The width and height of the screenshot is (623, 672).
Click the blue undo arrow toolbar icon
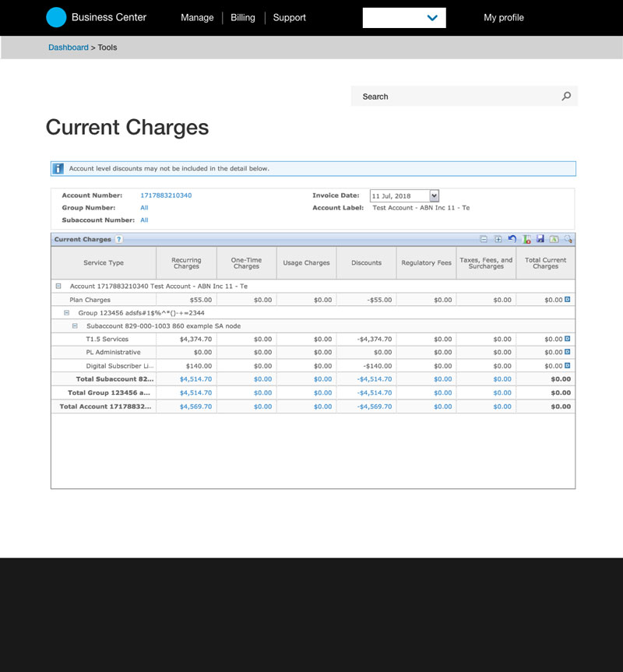tap(512, 239)
